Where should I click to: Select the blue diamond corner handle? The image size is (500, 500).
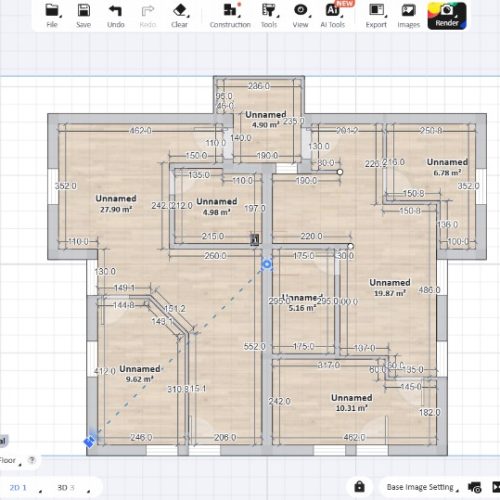point(89,442)
